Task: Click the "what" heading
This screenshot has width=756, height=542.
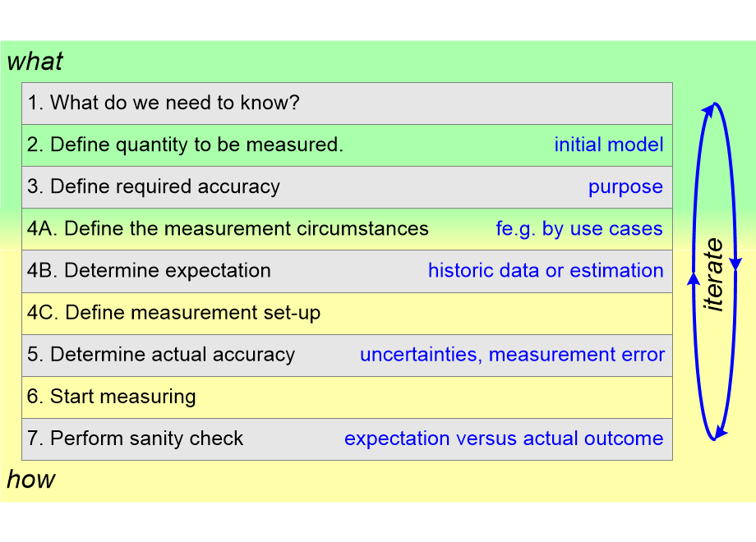Action: [x=35, y=62]
